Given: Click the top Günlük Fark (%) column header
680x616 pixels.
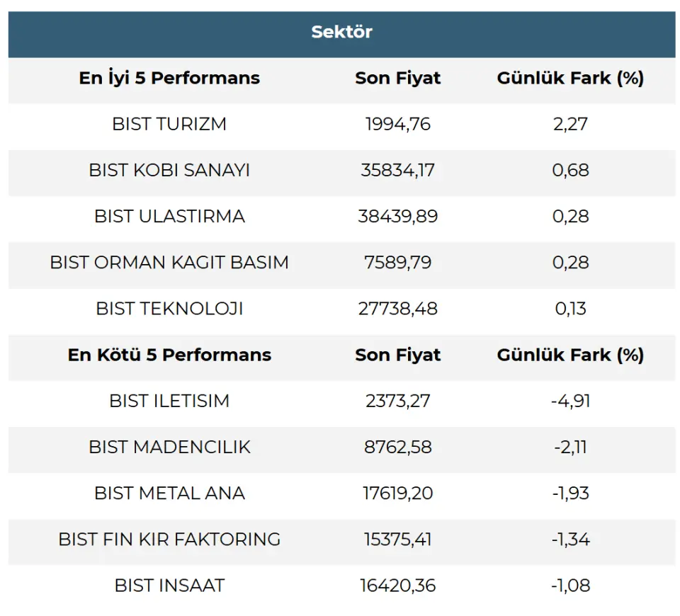Looking at the screenshot, I should (x=570, y=78).
